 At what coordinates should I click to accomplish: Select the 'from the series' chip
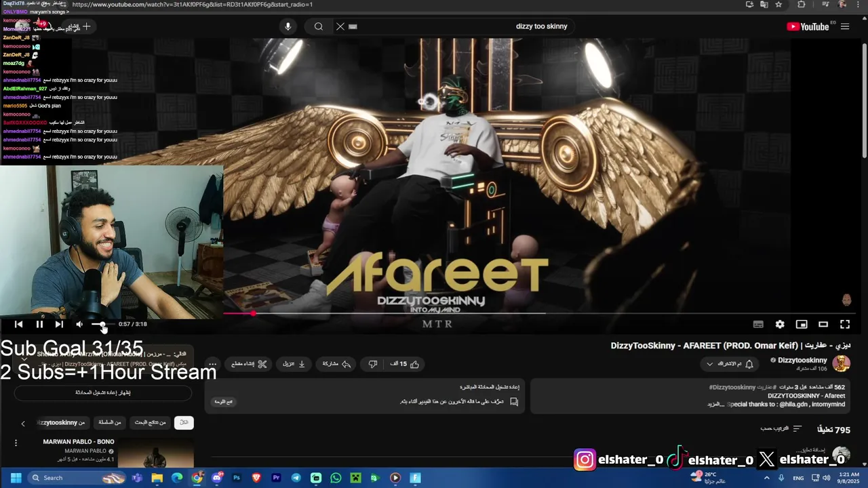tap(109, 422)
